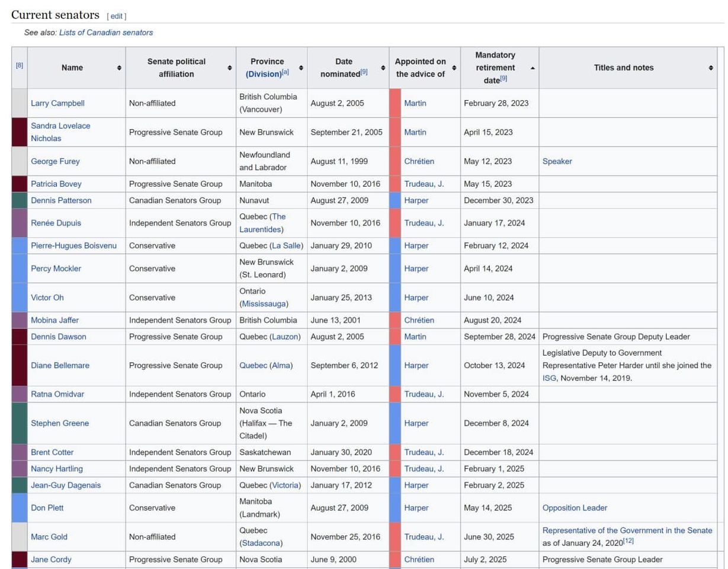Open Harper's page in Dennis Patterson's row
The height and width of the screenshot is (569, 728).
tap(415, 200)
